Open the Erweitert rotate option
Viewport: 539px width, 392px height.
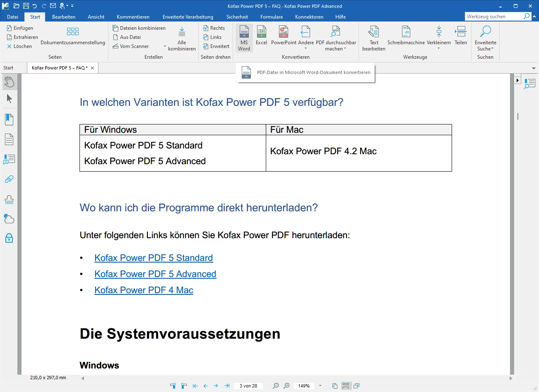pyautogui.click(x=216, y=46)
